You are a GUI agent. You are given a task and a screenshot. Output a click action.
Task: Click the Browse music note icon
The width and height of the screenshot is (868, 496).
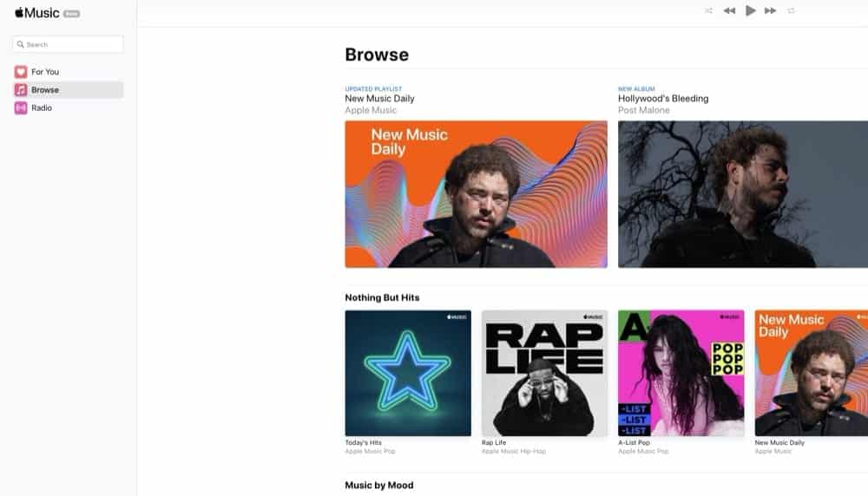[x=21, y=89]
